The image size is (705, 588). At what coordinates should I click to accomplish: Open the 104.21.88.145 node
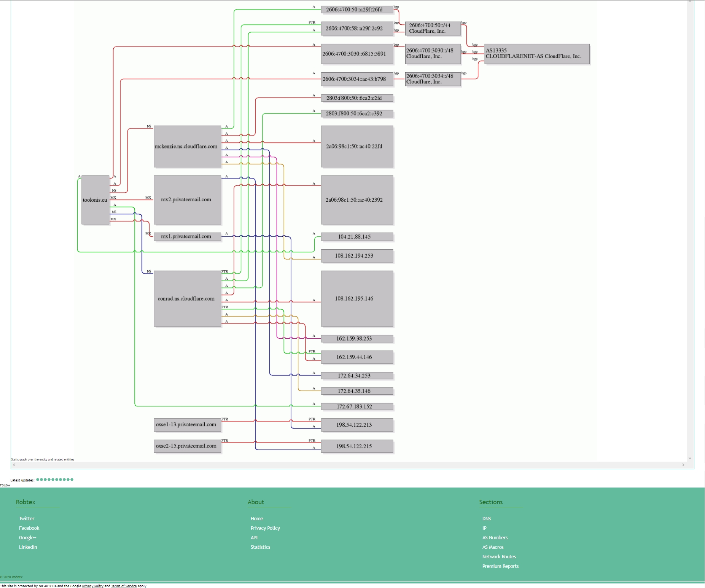point(357,237)
